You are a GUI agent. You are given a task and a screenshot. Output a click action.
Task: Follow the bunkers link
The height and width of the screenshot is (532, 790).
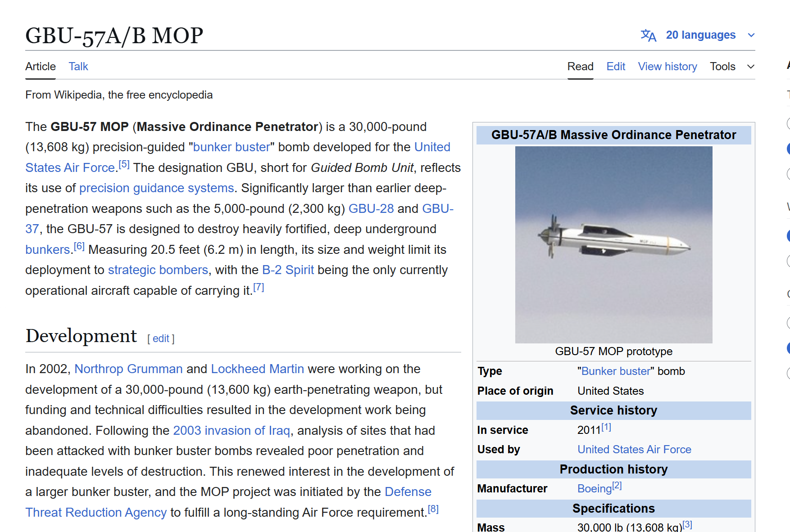(48, 250)
